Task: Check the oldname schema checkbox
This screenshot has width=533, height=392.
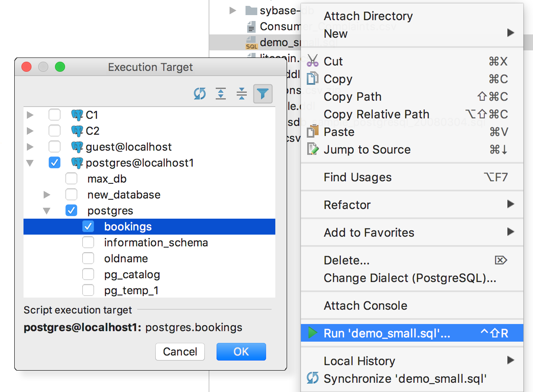Action: click(x=88, y=258)
